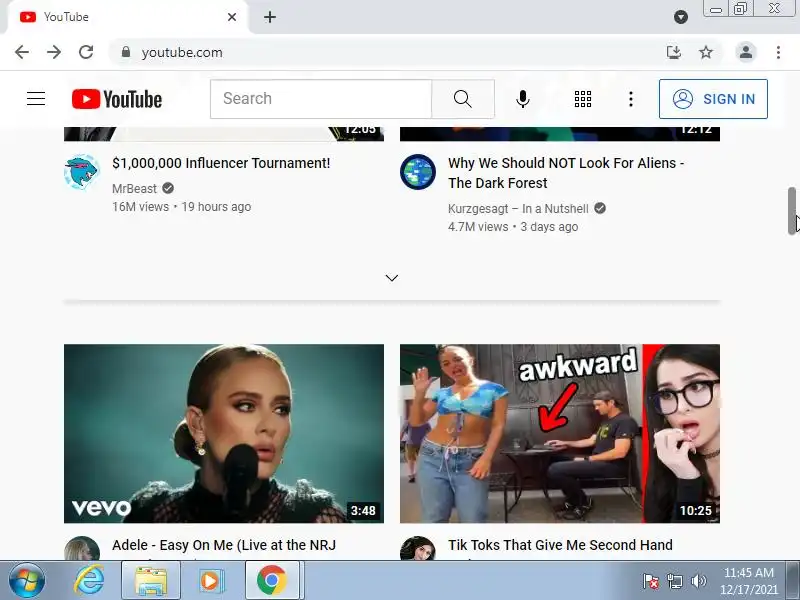The width and height of the screenshot is (800, 600).
Task: Click the magnifier search button
Action: 463,99
